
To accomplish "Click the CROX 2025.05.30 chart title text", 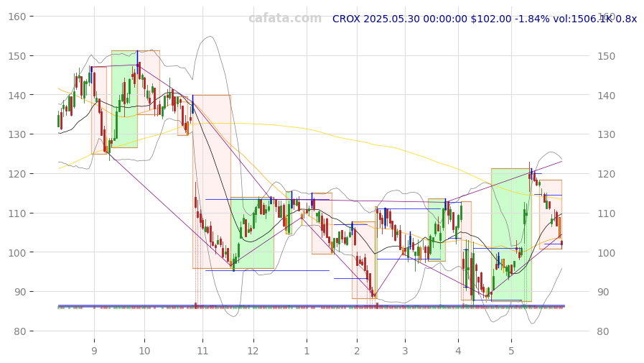I will [x=484, y=19].
